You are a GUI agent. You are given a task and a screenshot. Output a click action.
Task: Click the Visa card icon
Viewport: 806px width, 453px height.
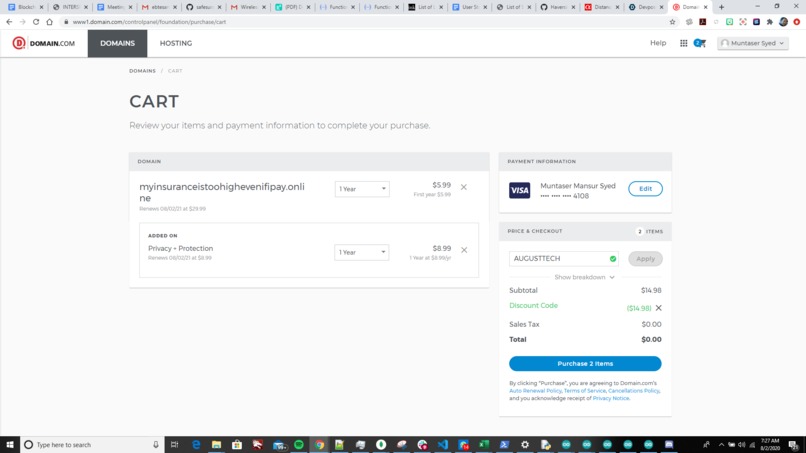(x=519, y=190)
